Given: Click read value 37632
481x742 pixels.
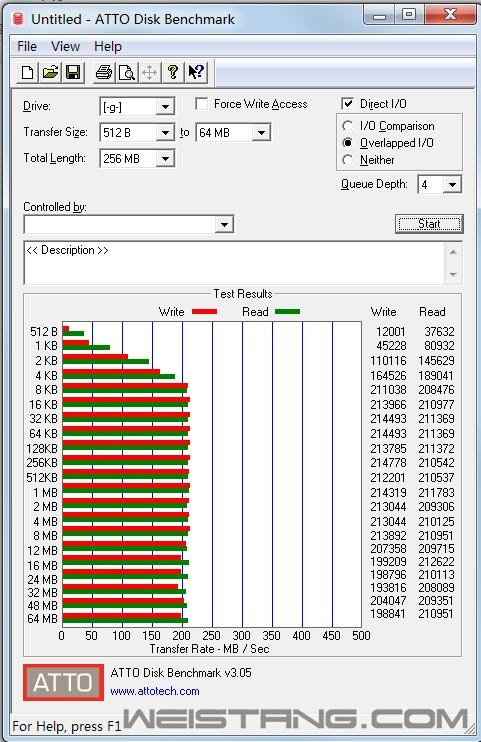Looking at the screenshot, I should (439, 332).
